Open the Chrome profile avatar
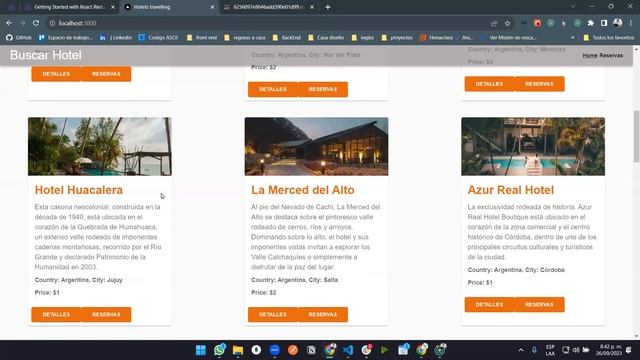This screenshot has height=360, width=640. [x=618, y=23]
